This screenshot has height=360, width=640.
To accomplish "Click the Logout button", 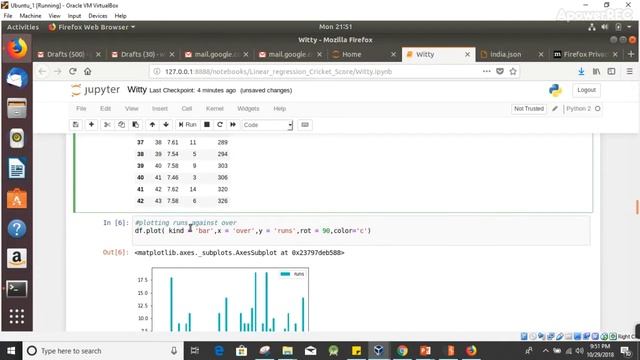I will [x=587, y=90].
